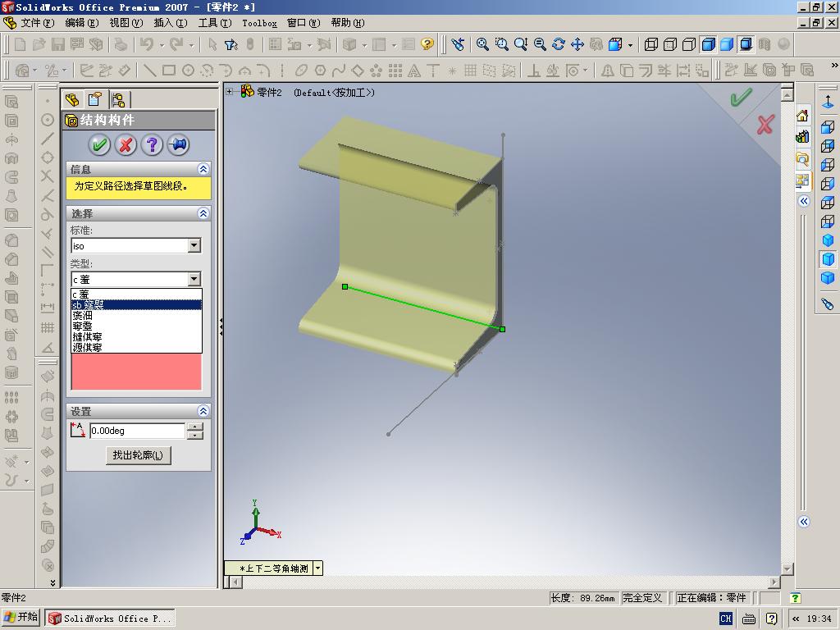Click the 找出轮廓 button
This screenshot has width=840, height=630.
(138, 455)
